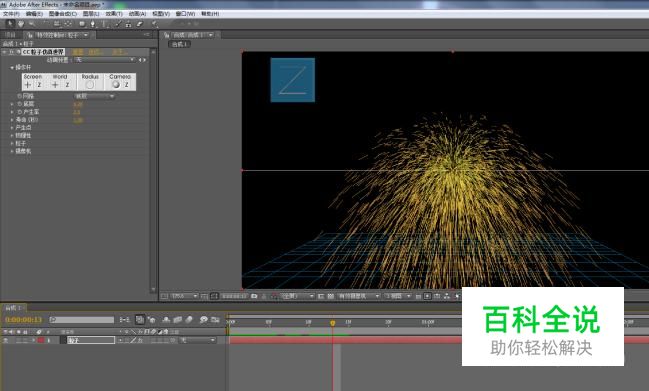Click the Screen Z control

[x=39, y=85]
